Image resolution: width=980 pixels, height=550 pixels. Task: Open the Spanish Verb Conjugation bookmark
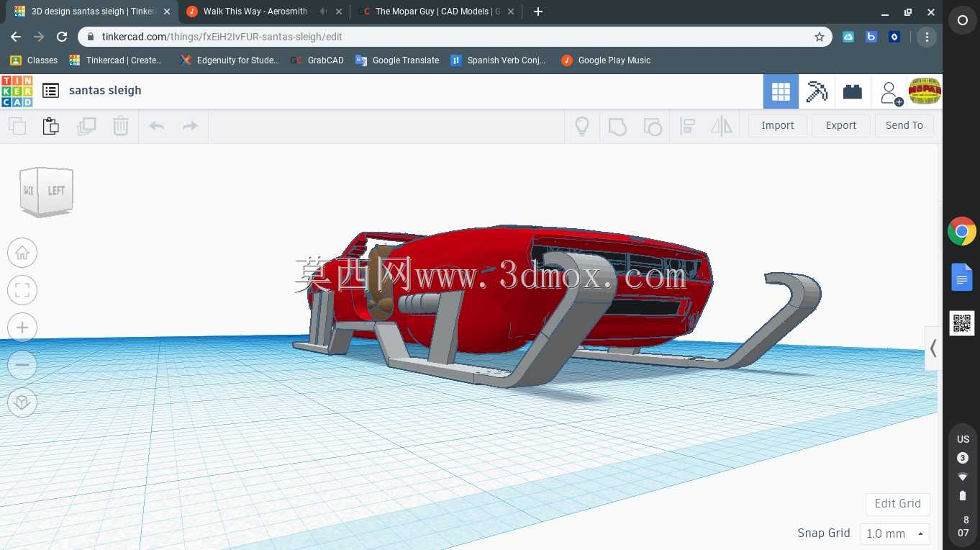(498, 60)
